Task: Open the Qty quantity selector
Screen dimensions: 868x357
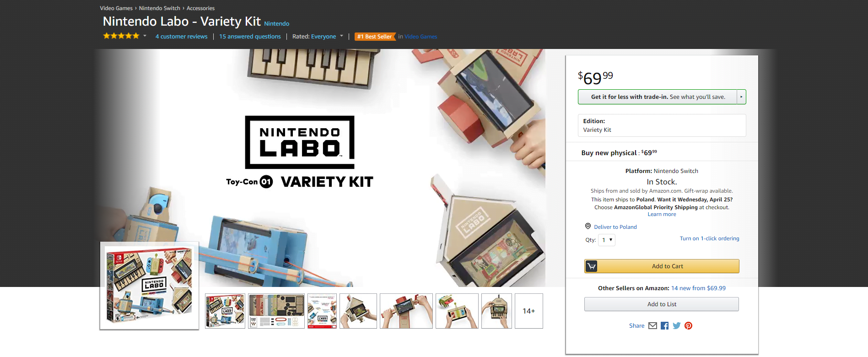Action: (x=607, y=240)
